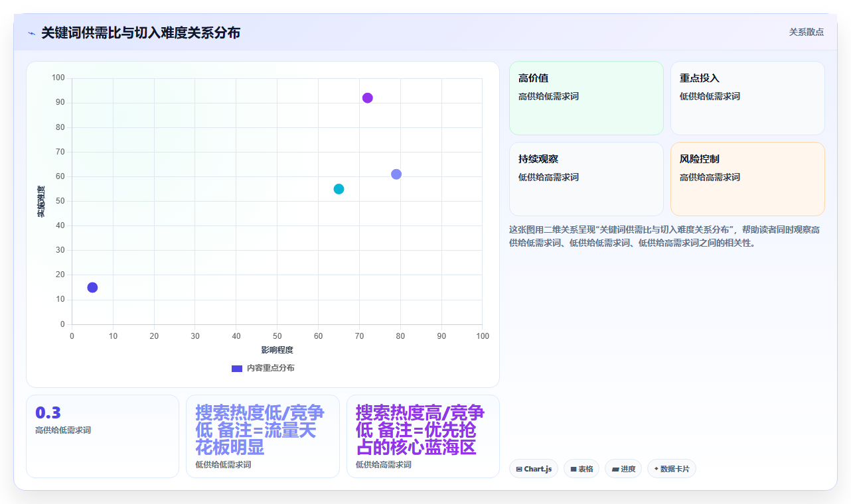Click the icon on the 表格 chip

point(574,469)
